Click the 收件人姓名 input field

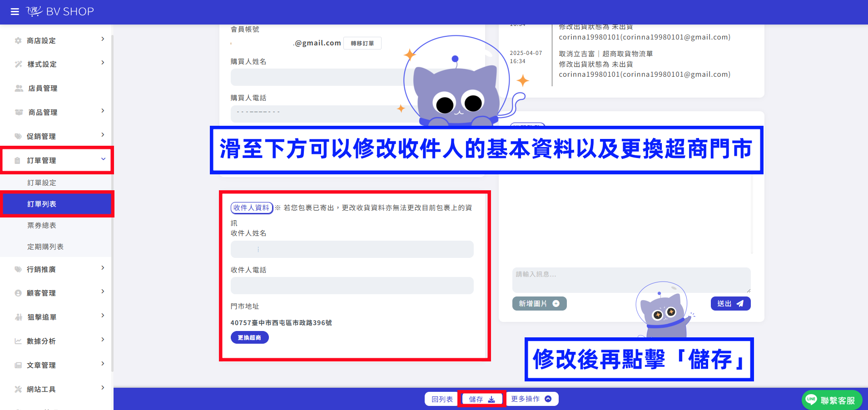tap(352, 249)
